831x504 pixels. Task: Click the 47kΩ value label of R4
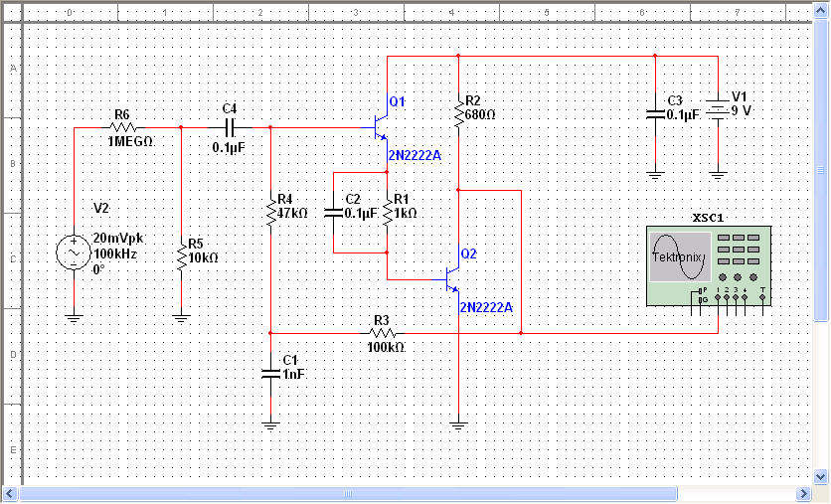tap(292, 213)
